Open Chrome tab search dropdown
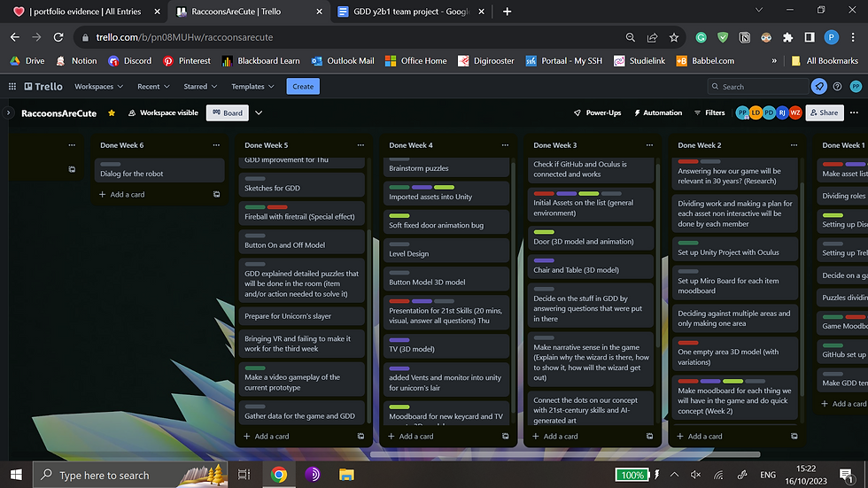 pos(759,10)
